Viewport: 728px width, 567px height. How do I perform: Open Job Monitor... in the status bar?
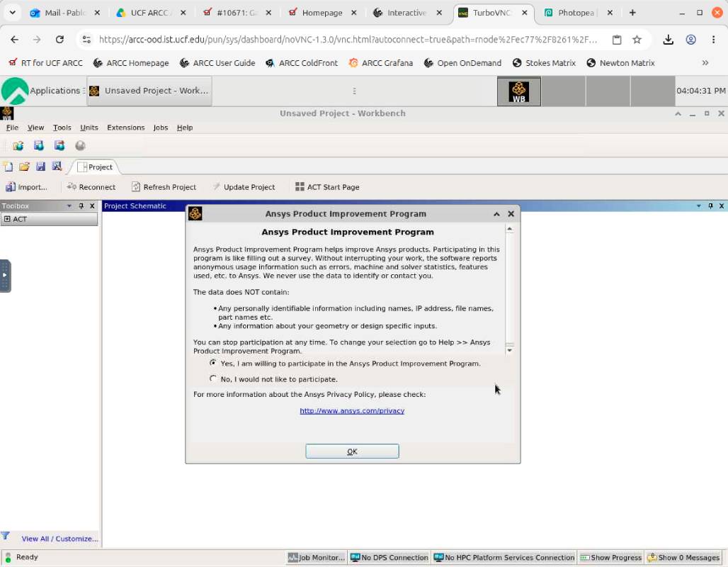(x=316, y=557)
